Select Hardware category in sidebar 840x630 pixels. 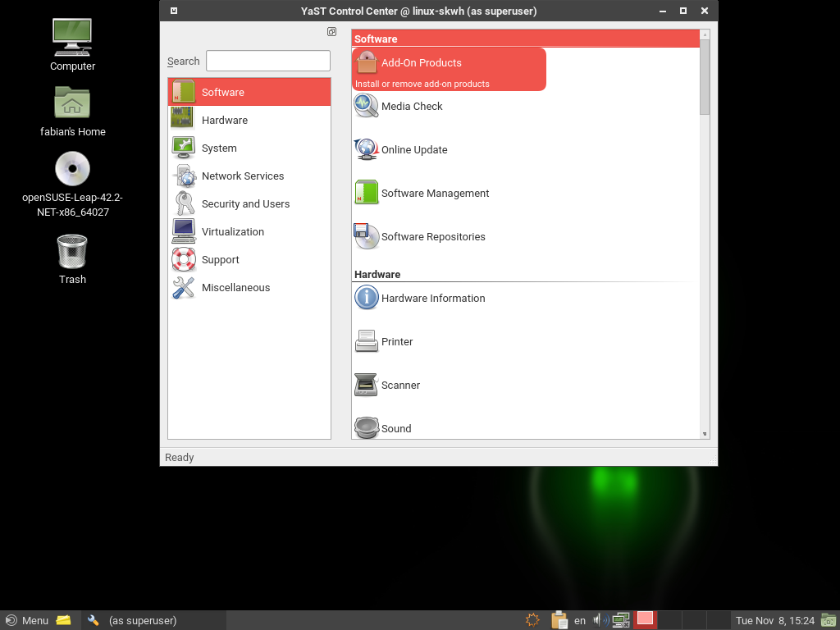coord(224,121)
